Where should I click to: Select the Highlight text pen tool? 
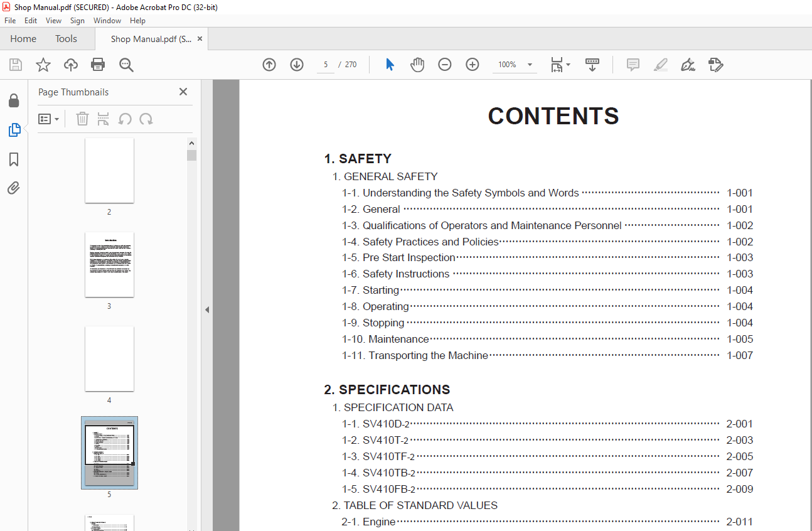click(660, 65)
